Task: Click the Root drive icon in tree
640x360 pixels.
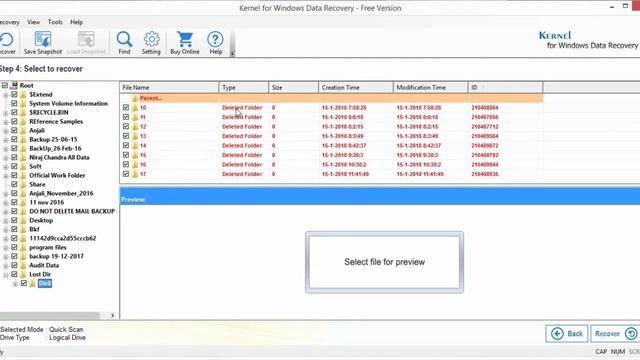Action: click(x=14, y=85)
